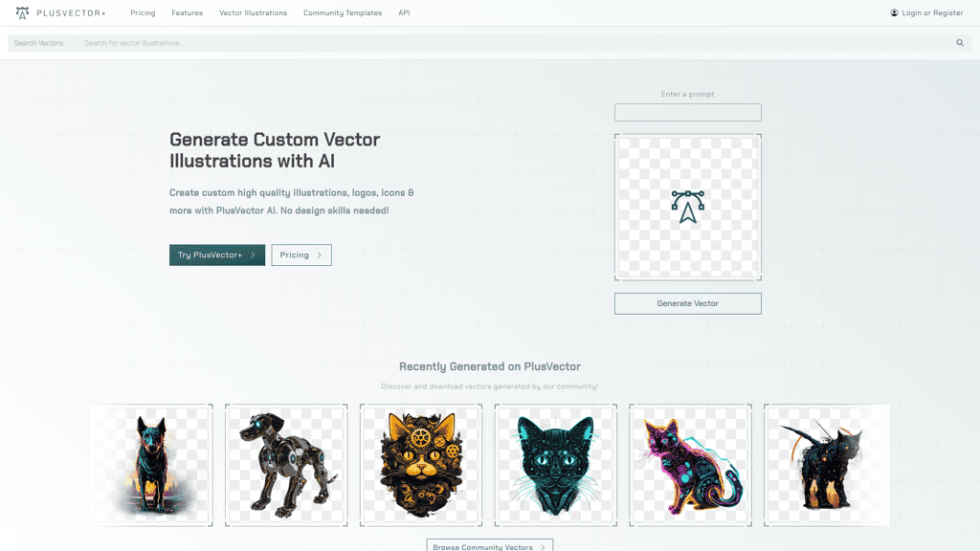Go to Vector Illustrations page
The width and height of the screenshot is (980, 551).
point(253,12)
